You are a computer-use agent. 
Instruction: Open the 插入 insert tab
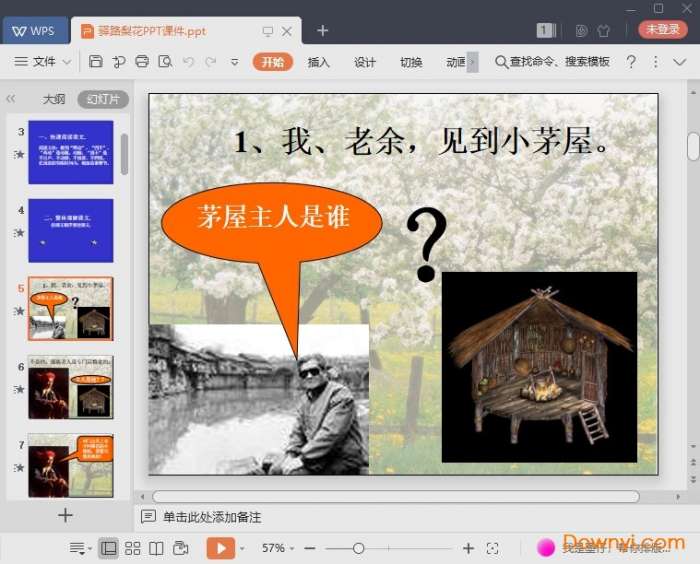tap(319, 62)
